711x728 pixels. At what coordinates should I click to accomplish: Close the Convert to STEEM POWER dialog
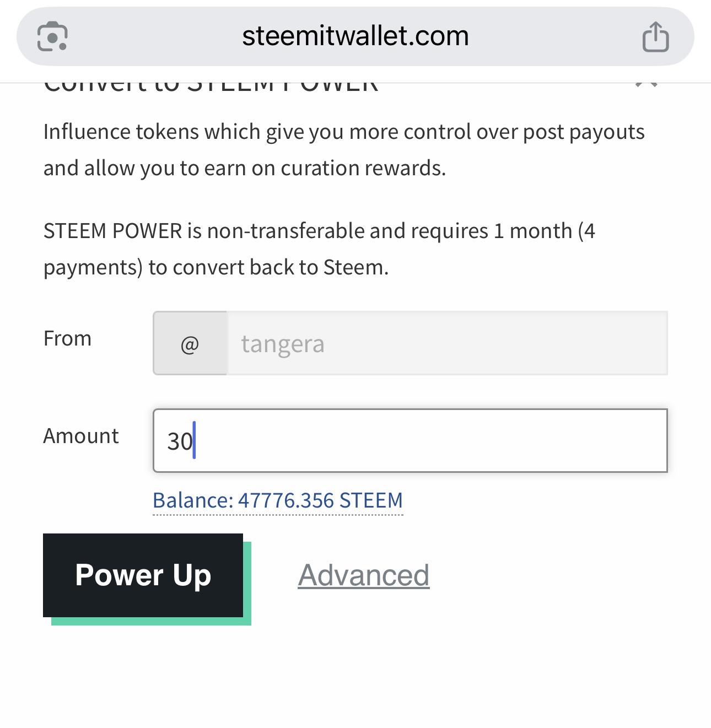click(647, 85)
